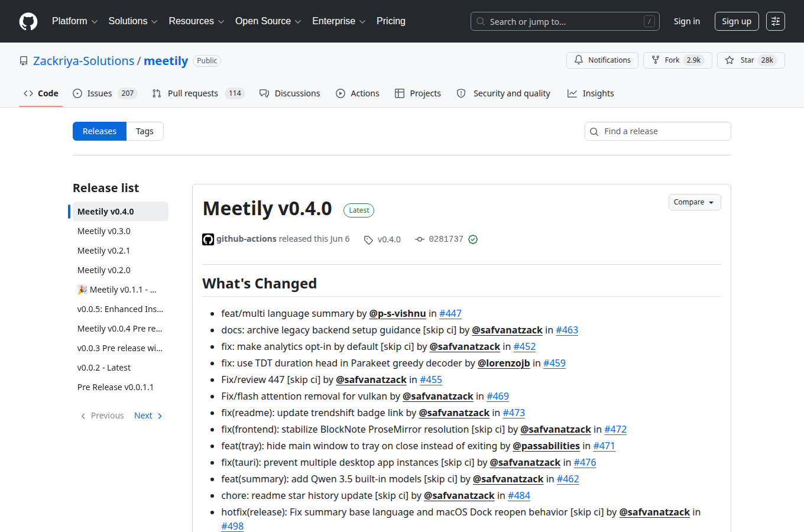Click the star icon to star repo
The height and width of the screenshot is (532, 804).
(x=730, y=60)
